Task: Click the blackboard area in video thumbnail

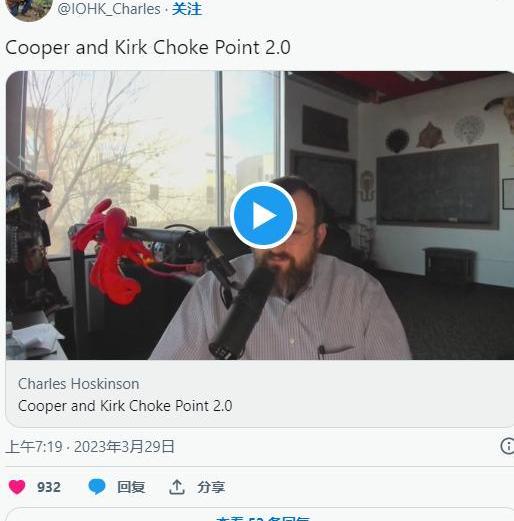Action: tap(437, 186)
